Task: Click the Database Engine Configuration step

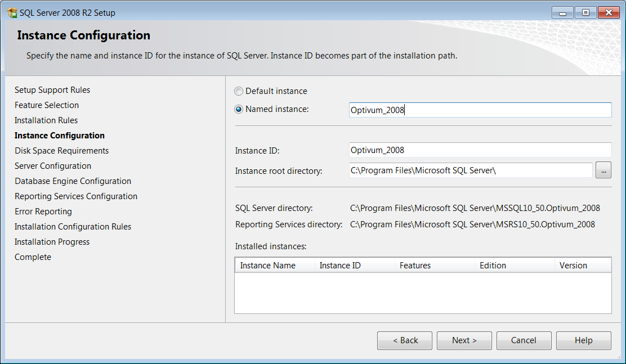Action: click(73, 181)
